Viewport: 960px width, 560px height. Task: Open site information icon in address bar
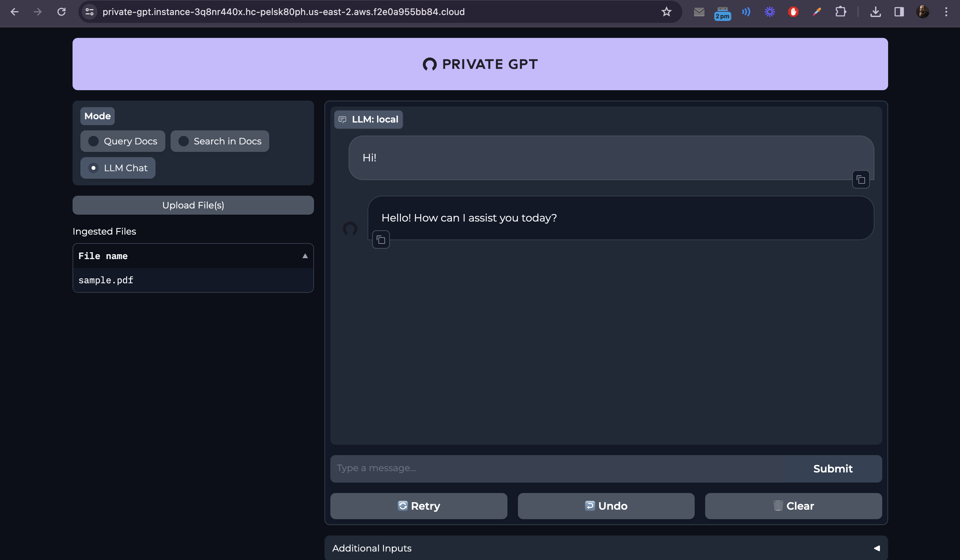(x=90, y=12)
